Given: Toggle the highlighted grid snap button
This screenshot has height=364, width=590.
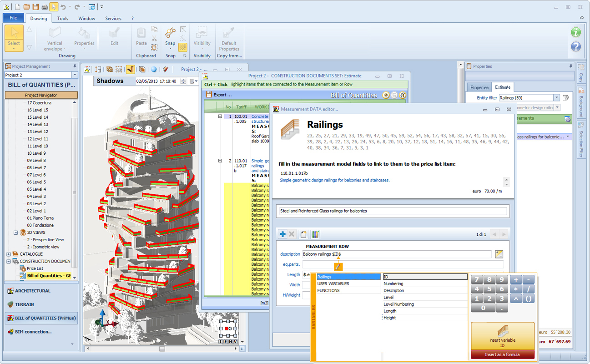Looking at the screenshot, I should click(183, 47).
